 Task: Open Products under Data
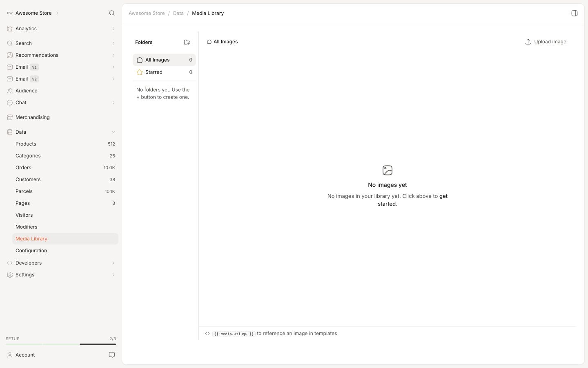pos(65,144)
